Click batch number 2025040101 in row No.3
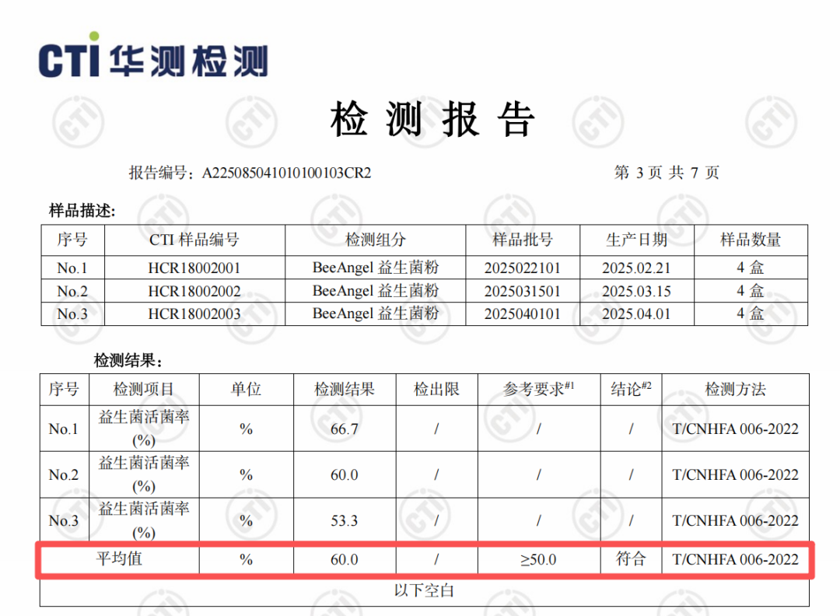The width and height of the screenshot is (840, 616). [x=523, y=313]
